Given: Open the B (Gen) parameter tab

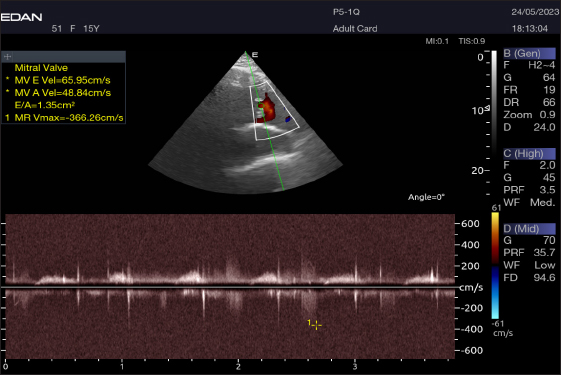Looking at the screenshot, I should (529, 53).
